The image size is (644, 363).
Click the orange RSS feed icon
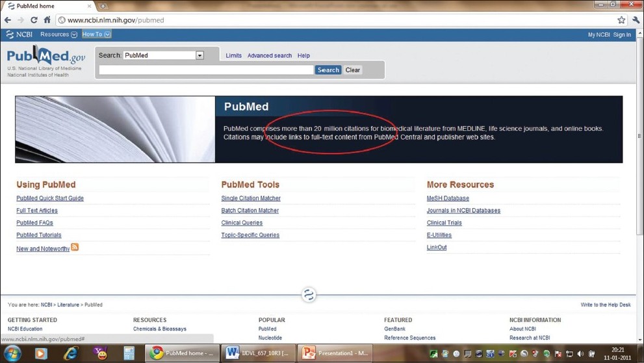(x=75, y=247)
